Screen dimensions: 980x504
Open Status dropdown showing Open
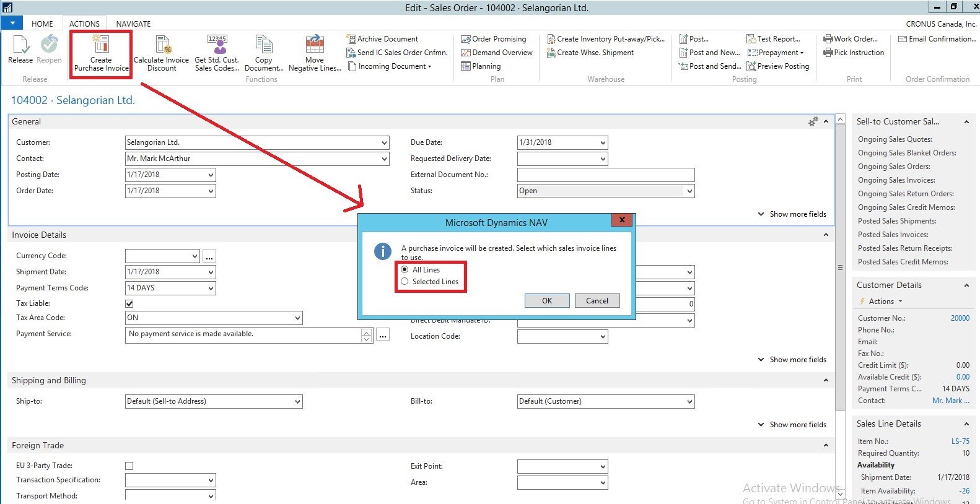(x=689, y=191)
